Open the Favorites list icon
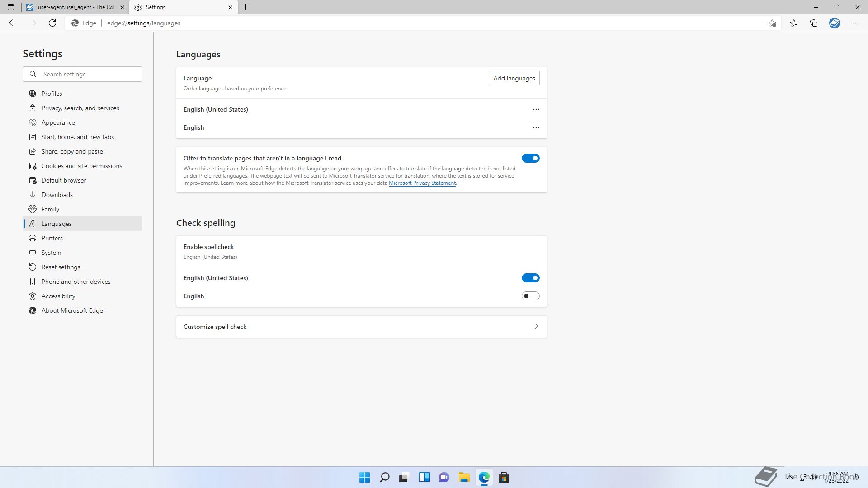The width and height of the screenshot is (868, 488). tap(794, 23)
